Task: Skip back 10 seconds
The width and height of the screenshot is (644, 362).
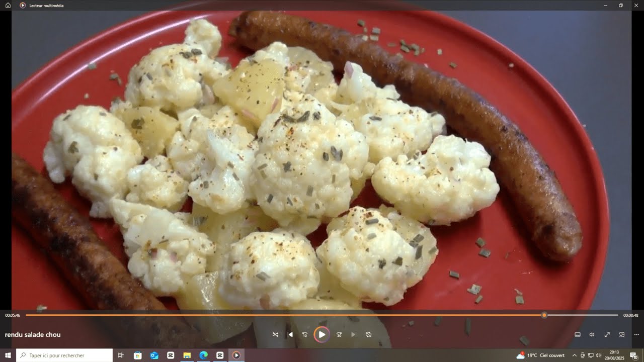Action: pyautogui.click(x=305, y=334)
